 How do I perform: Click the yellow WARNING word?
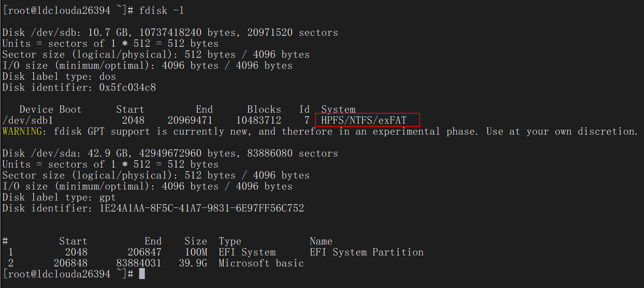22,131
